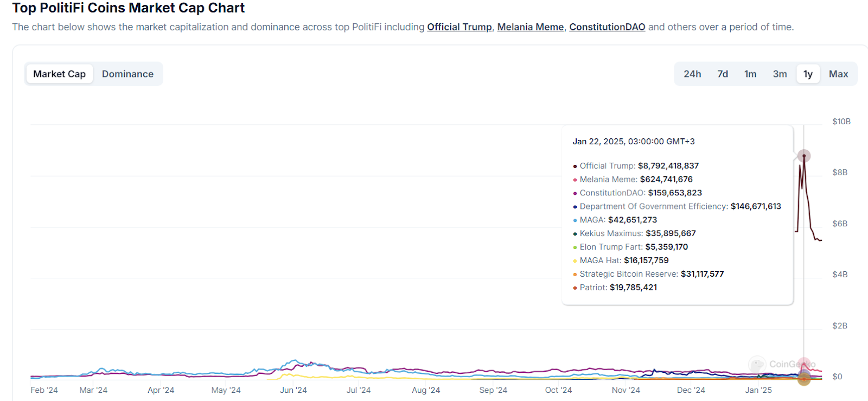Screen dimensions: 868x401
Task: Click the $2B y-axis label
Action: point(840,326)
